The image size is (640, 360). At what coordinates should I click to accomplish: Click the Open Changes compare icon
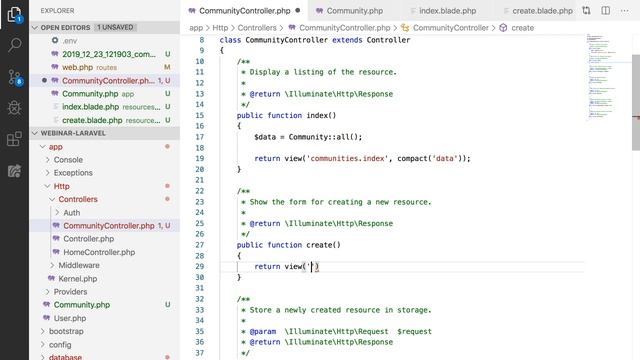click(x=586, y=11)
